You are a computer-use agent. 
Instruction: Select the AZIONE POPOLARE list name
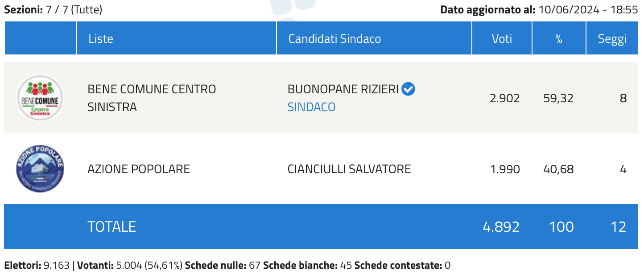pyautogui.click(x=139, y=169)
